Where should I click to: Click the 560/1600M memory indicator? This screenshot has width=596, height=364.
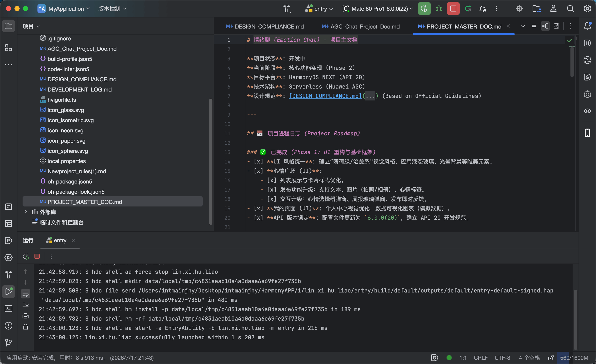(x=574, y=358)
